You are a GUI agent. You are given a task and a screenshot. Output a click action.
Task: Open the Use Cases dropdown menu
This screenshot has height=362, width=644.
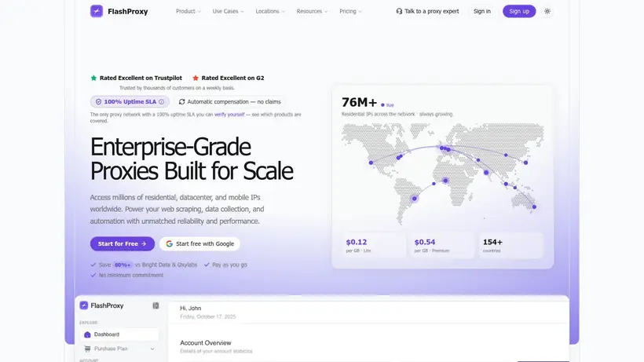(228, 12)
